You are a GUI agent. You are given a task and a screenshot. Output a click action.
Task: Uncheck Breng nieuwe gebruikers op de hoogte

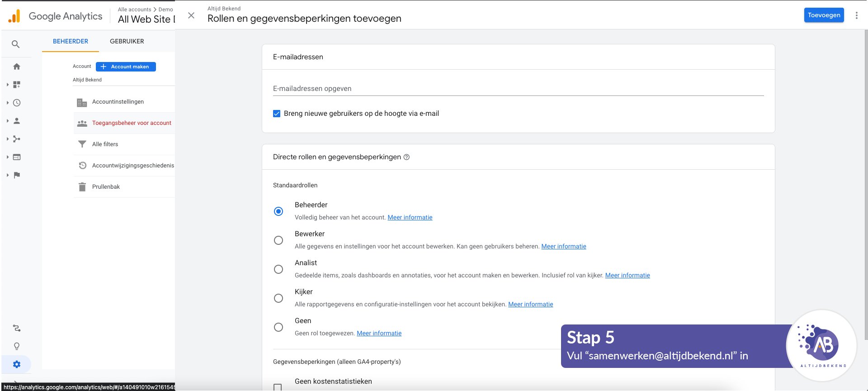(x=277, y=114)
